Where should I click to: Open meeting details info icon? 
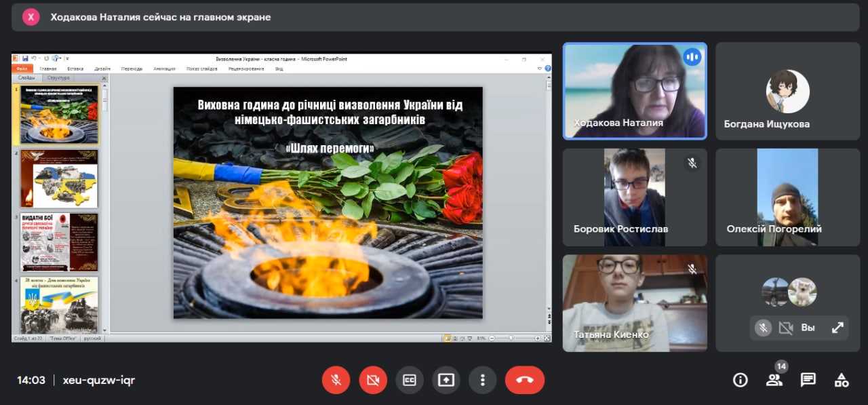coord(741,380)
